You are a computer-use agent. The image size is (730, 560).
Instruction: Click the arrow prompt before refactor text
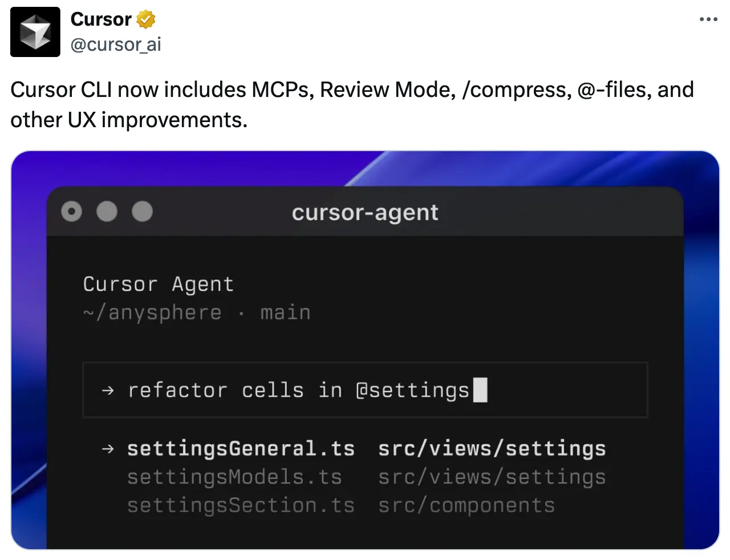coord(108,391)
